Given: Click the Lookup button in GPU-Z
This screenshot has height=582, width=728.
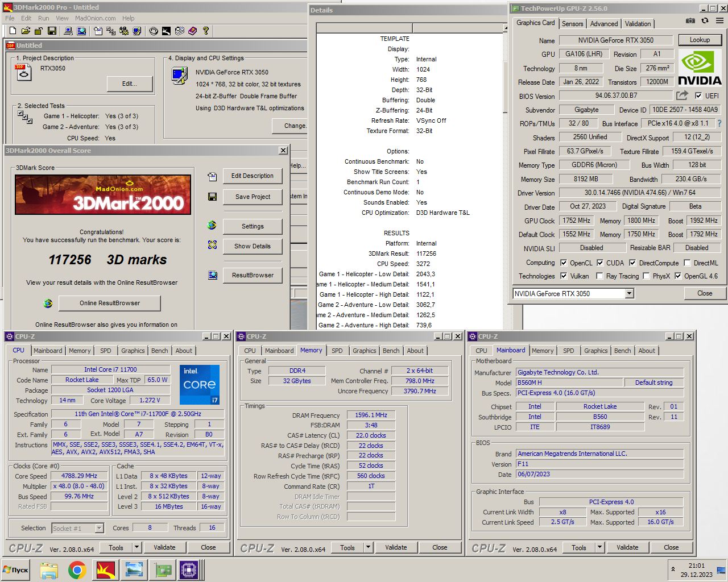Looking at the screenshot, I should pos(700,40).
